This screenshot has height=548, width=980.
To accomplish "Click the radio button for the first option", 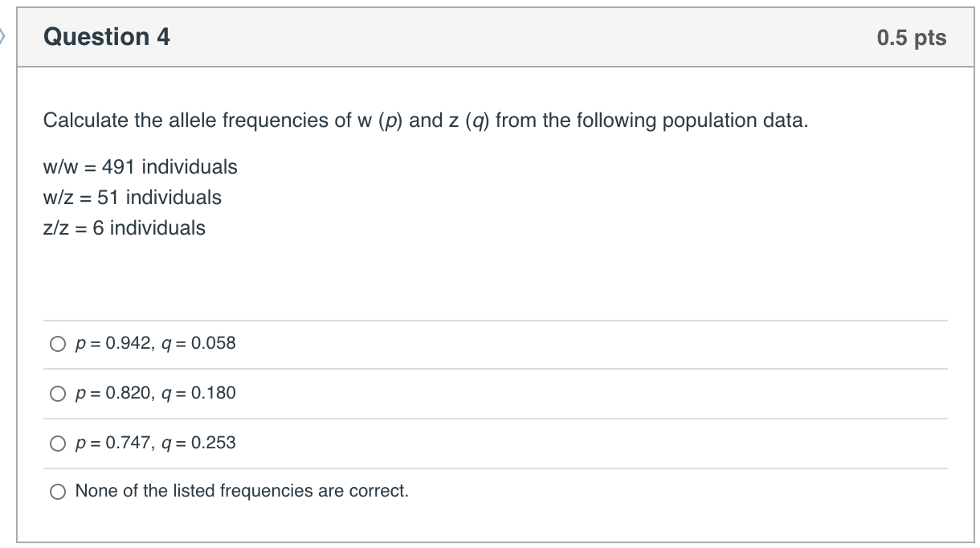I will [56, 344].
